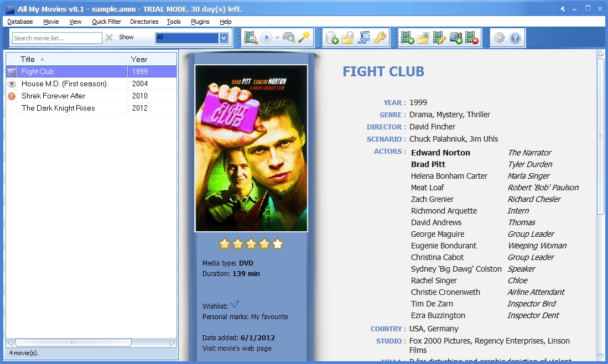Screen dimensions: 608x364
Task: Open the Directories menu
Action: click(144, 22)
